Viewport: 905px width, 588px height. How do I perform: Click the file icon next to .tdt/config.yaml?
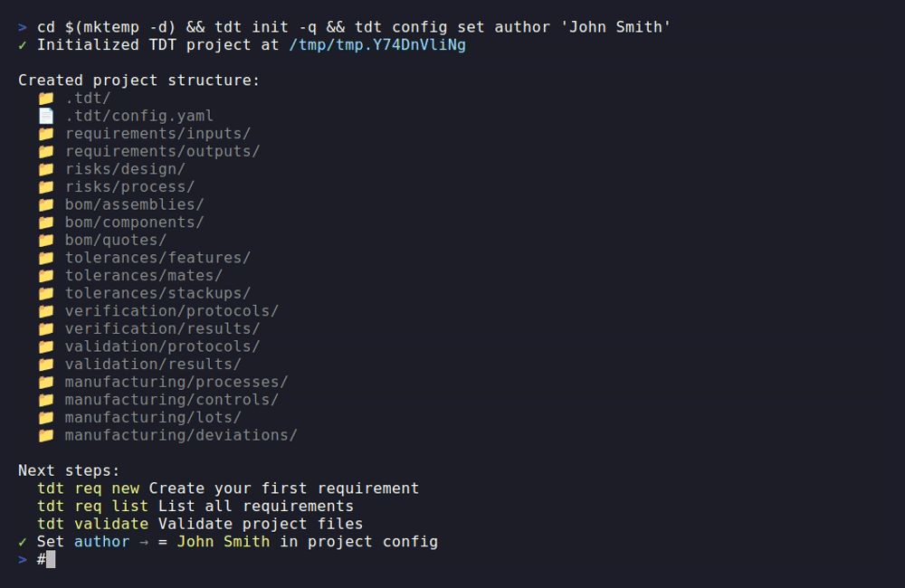[x=46, y=116]
